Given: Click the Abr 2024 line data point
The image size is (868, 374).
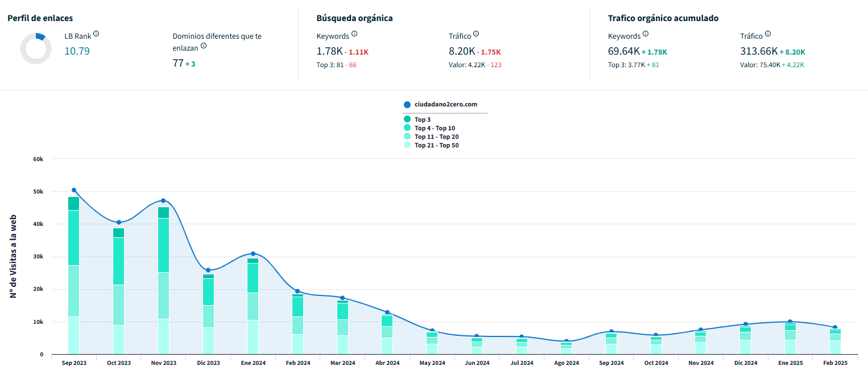Looking at the screenshot, I should point(387,313).
